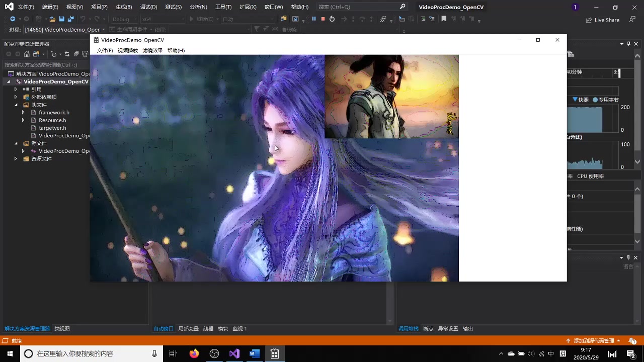Screen dimensions: 644x362
Task: Open the Firefox icon in the taskbar
Action: 194,353
